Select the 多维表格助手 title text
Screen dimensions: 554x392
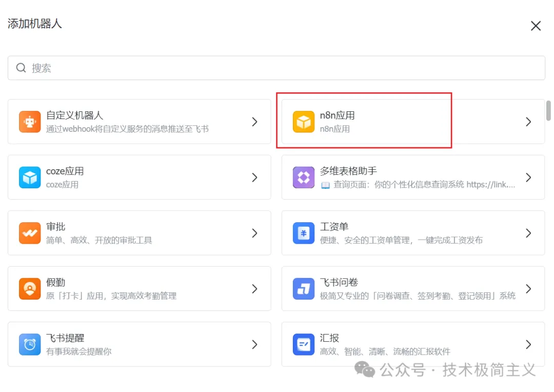point(348,171)
